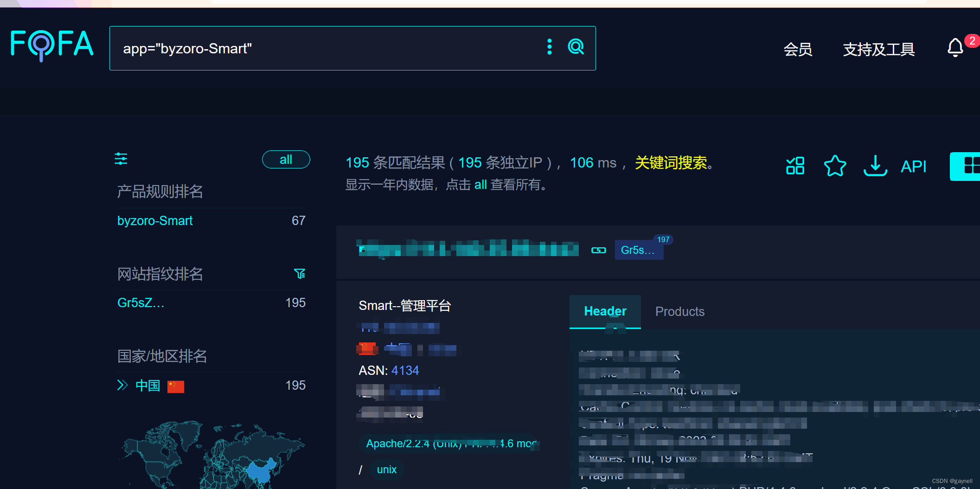Click the 关键词搜索 link
Screen dimensions: 980x489
(x=671, y=163)
